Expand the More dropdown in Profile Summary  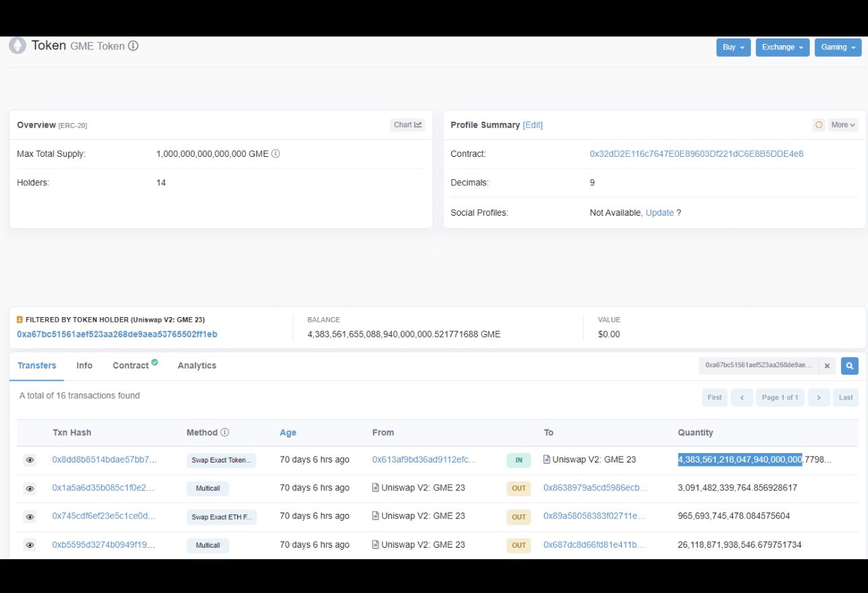click(x=844, y=125)
